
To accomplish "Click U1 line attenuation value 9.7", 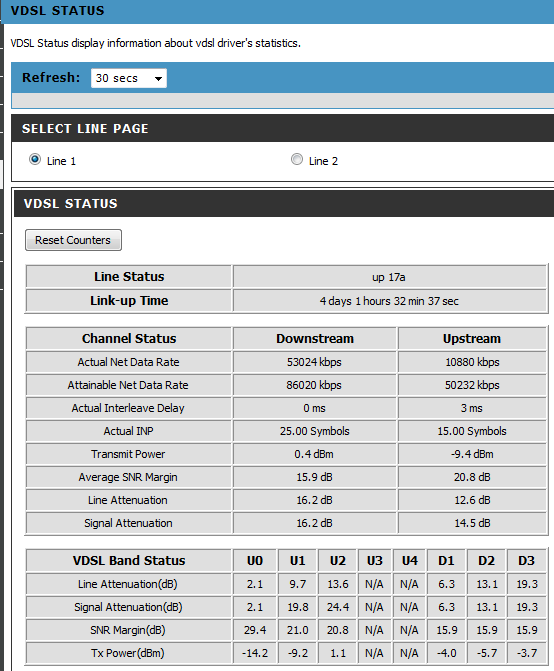I will (x=297, y=584).
